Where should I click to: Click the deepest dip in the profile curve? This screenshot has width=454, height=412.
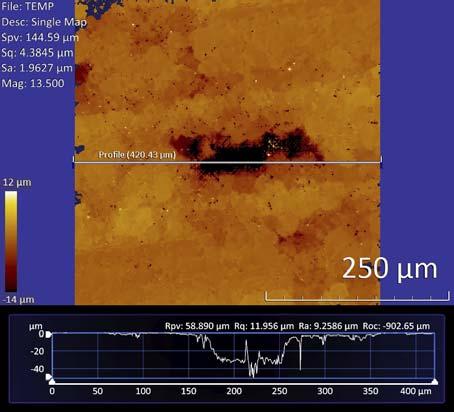[x=253, y=375]
